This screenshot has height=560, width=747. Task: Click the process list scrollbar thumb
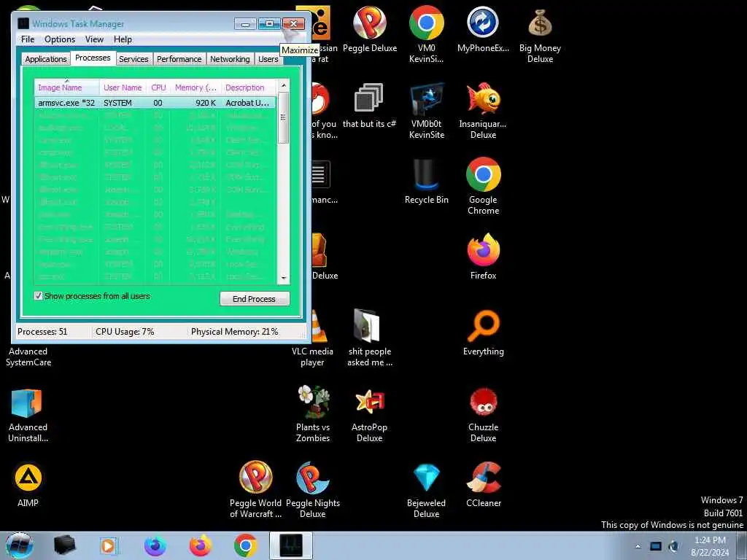[x=284, y=118]
